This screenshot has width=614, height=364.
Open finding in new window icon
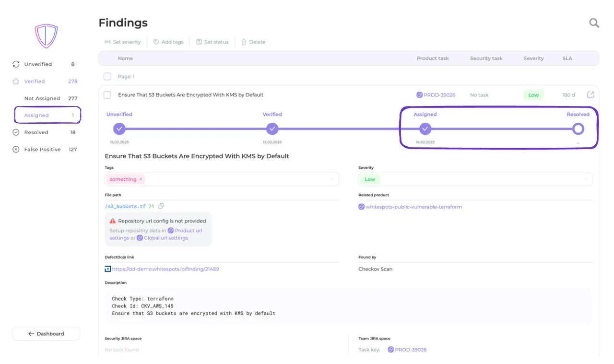click(590, 95)
